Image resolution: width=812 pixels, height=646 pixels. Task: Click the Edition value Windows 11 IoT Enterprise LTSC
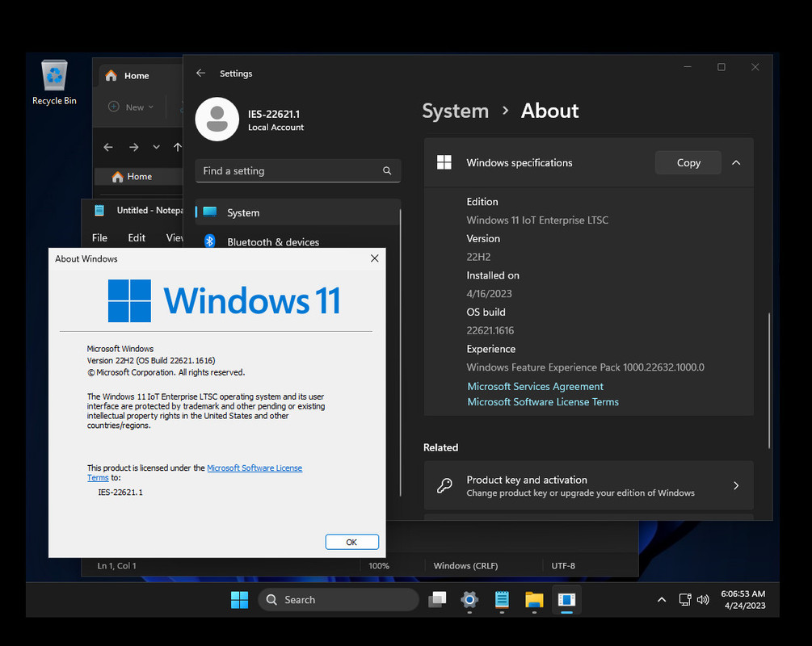(x=537, y=220)
